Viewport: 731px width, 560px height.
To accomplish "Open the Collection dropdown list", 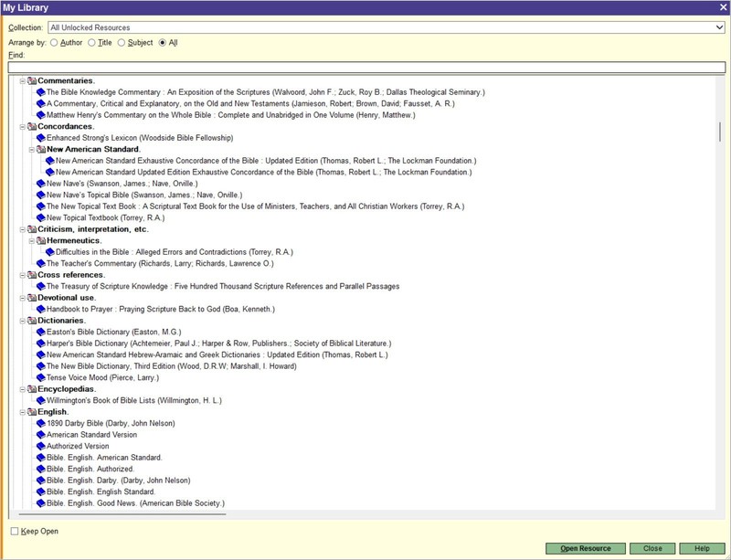I will coord(719,27).
